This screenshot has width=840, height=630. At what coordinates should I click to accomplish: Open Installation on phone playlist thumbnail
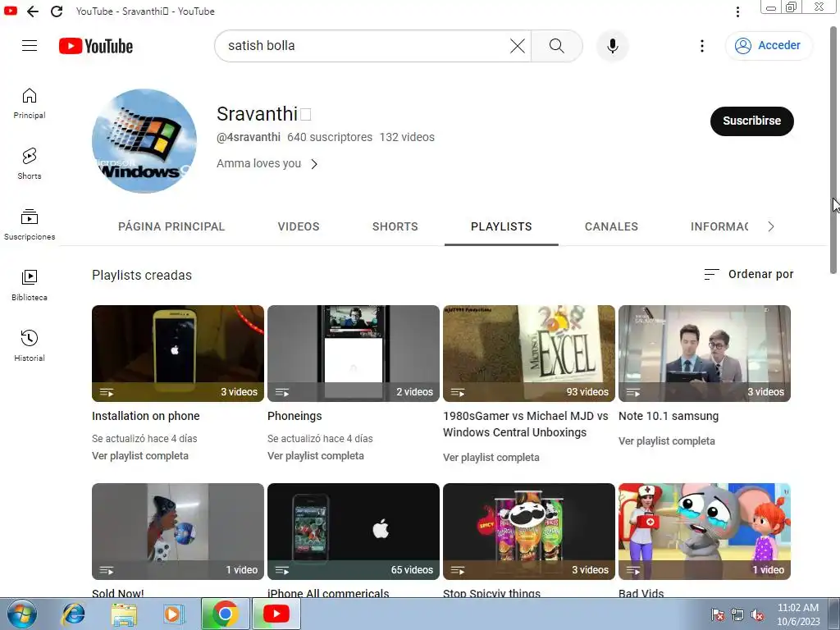178,353
